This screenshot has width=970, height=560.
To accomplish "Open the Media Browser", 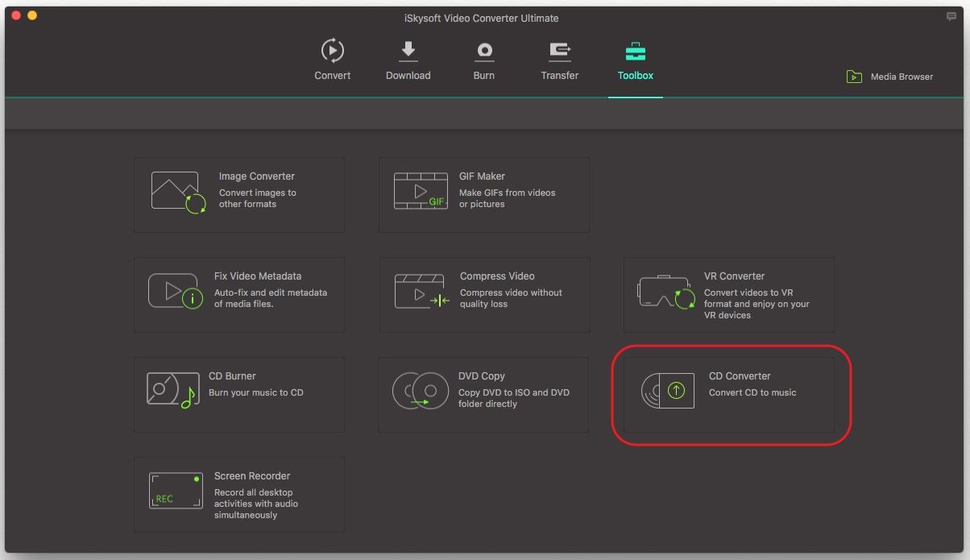I will click(890, 77).
